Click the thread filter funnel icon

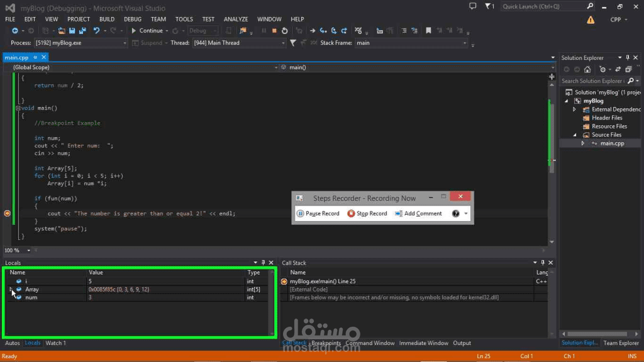[x=293, y=43]
